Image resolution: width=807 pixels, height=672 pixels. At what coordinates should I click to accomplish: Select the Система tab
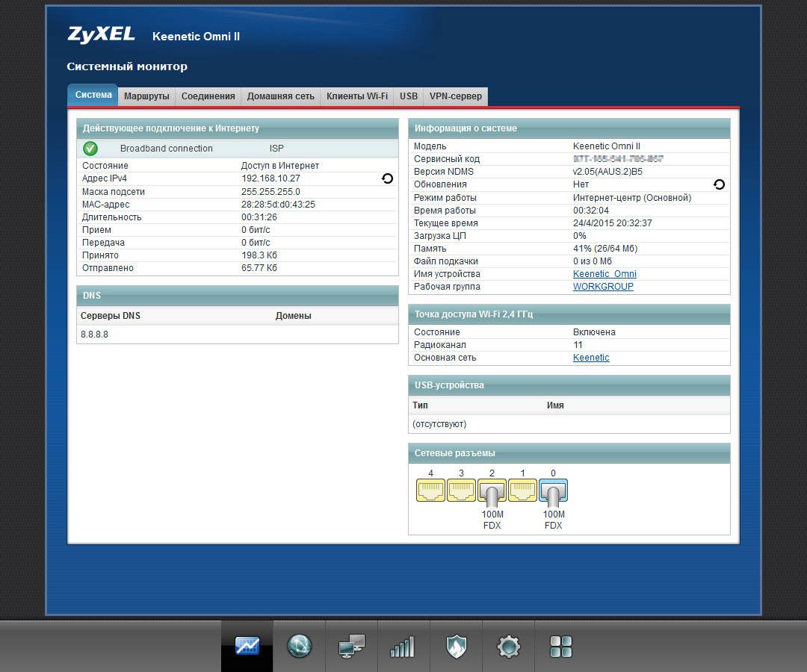(93, 95)
